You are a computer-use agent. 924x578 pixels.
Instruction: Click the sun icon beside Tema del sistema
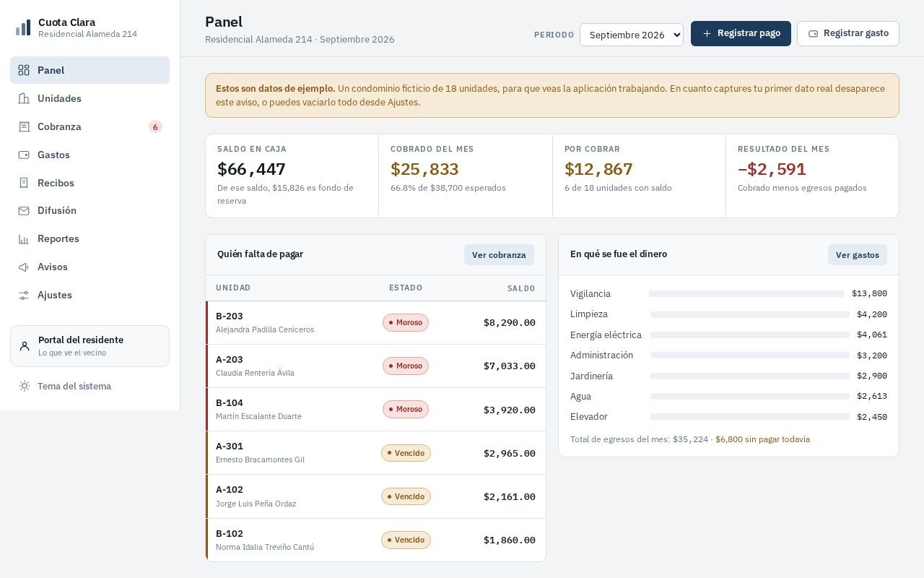click(25, 386)
